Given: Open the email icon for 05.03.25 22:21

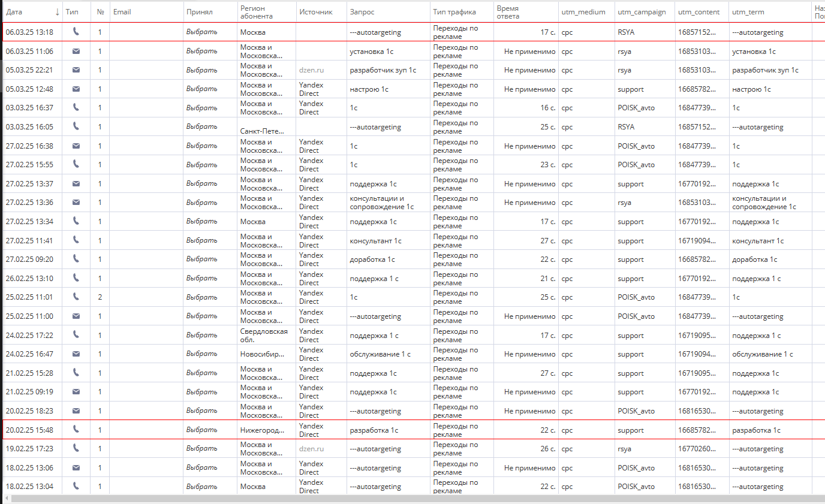Looking at the screenshot, I should pyautogui.click(x=76, y=70).
